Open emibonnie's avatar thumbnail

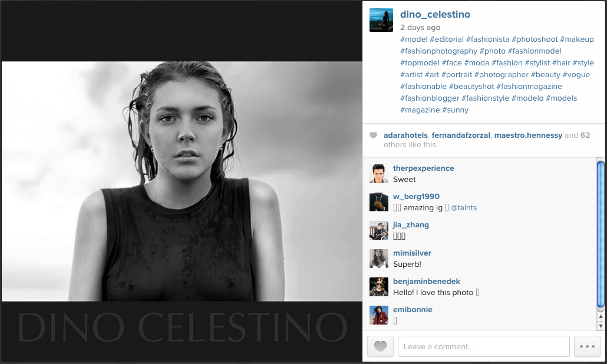(x=378, y=315)
